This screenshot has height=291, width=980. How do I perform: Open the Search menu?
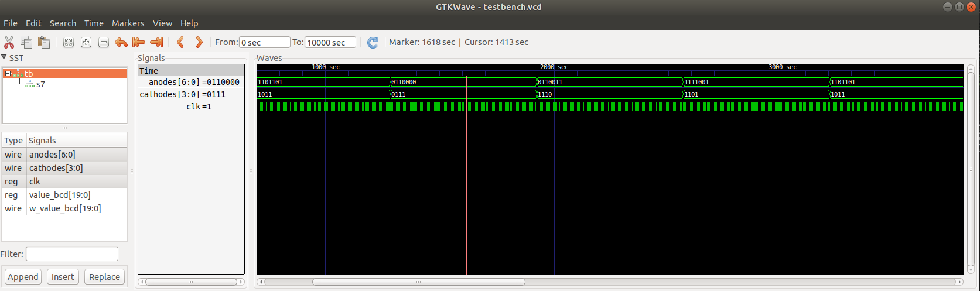pos(63,23)
